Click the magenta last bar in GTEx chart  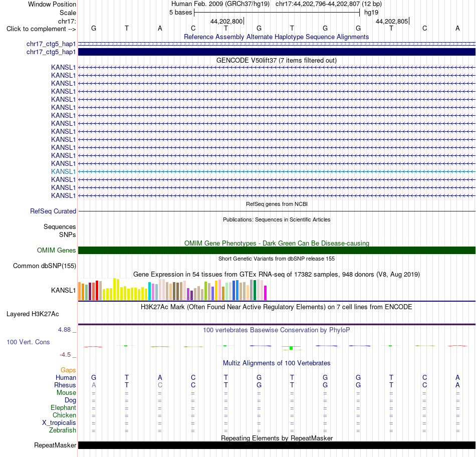[266, 293]
